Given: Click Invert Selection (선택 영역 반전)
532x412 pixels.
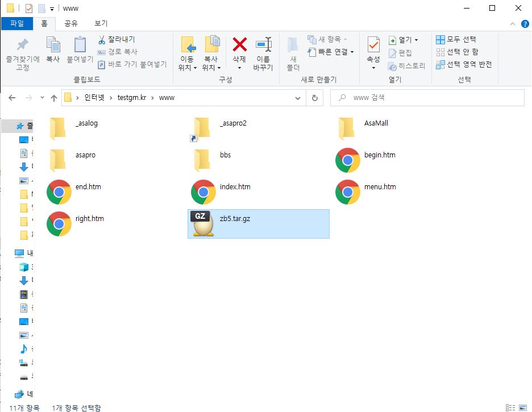Looking at the screenshot, I should (x=464, y=65).
